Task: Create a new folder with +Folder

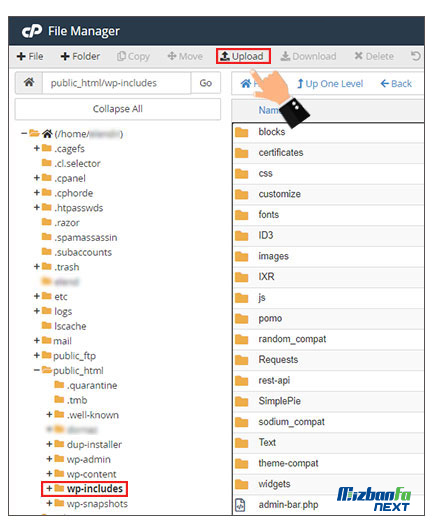Action: [80, 56]
